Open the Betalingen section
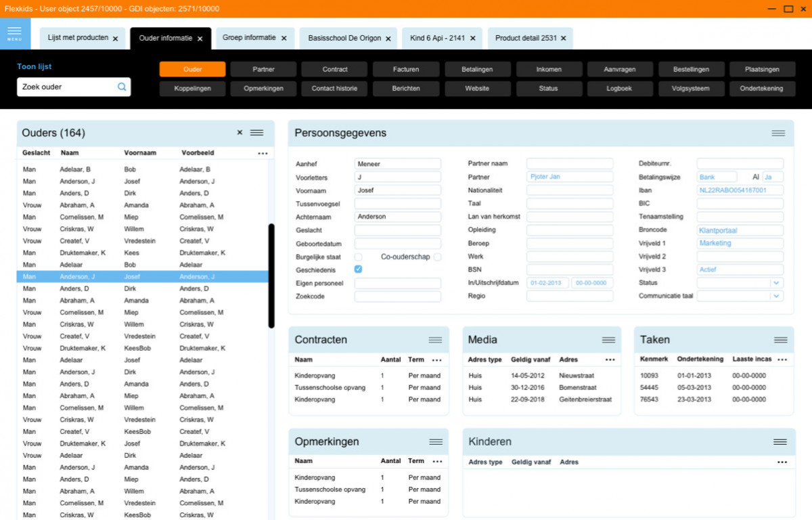The image size is (812, 520). tap(478, 69)
